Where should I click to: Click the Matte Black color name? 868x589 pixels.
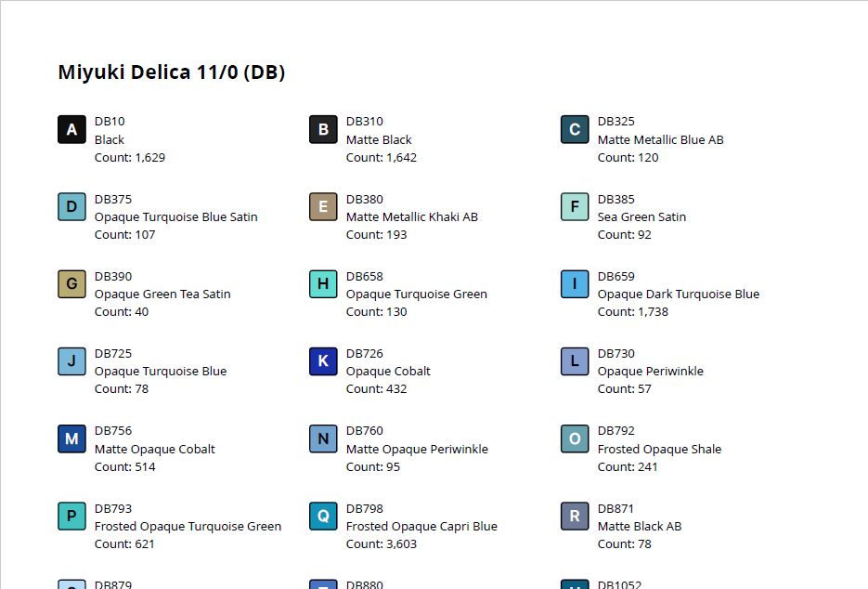pos(379,139)
